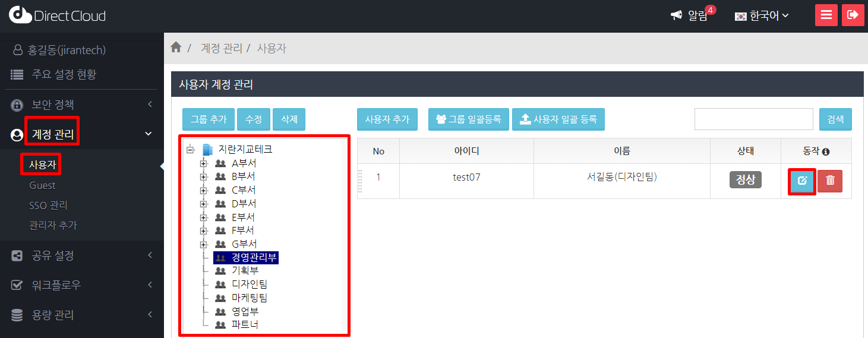The image size is (868, 338).
Task: Open the Guest submenu item
Action: tap(42, 185)
